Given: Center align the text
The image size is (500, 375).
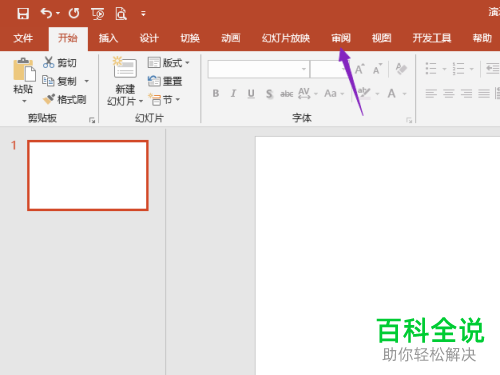Looking at the screenshot, I should pyautogui.click(x=449, y=94).
